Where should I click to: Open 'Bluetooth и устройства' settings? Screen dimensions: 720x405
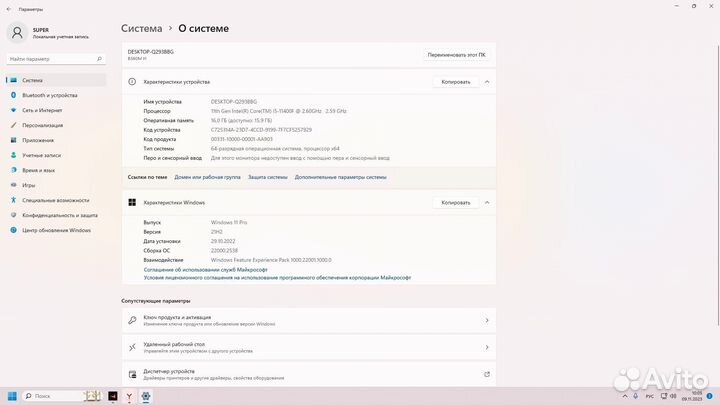tap(56, 95)
